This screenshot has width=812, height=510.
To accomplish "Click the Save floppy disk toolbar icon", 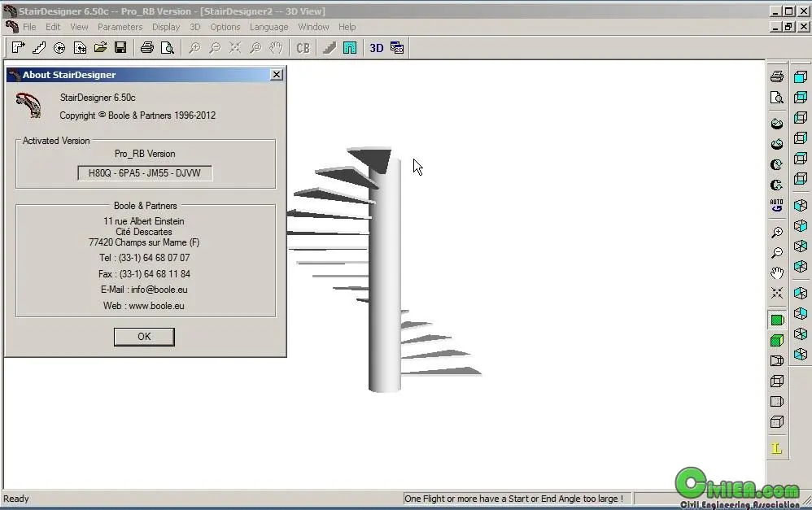I will pos(120,48).
